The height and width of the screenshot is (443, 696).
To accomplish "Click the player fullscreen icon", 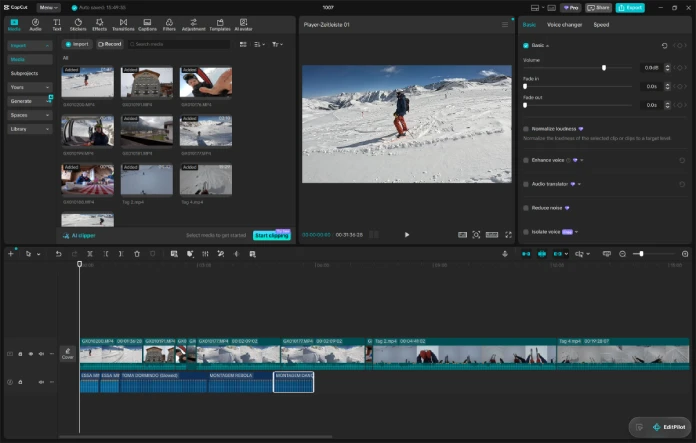I will pyautogui.click(x=508, y=235).
